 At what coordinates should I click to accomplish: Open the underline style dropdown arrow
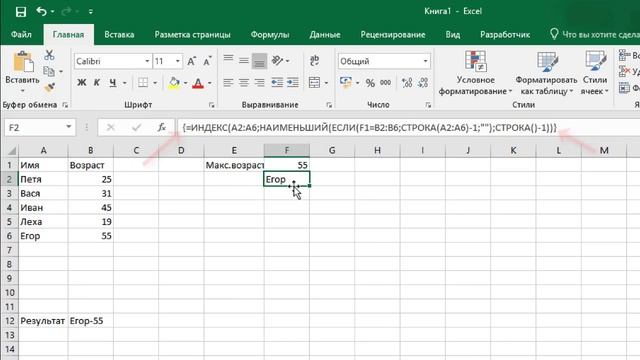[x=124, y=83]
